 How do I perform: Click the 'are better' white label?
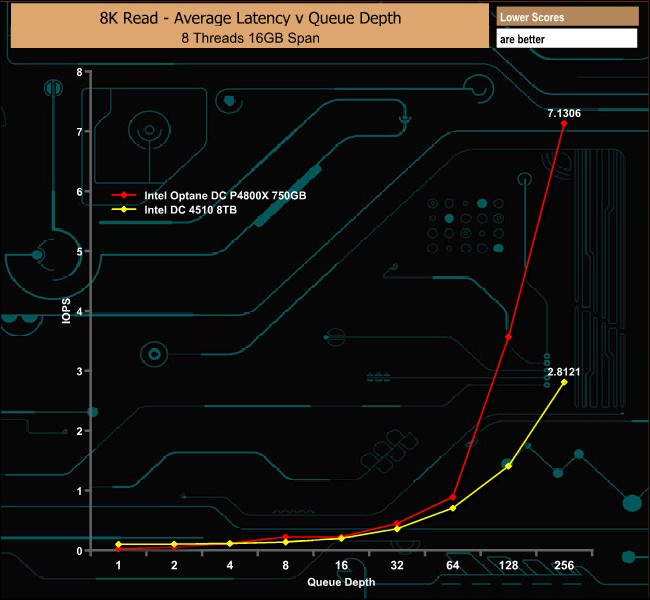point(567,39)
